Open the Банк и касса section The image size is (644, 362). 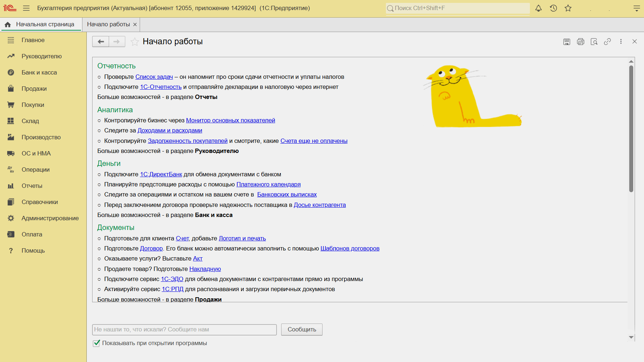click(39, 72)
